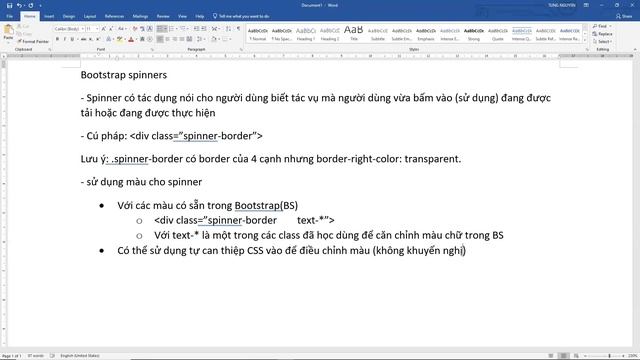This screenshot has height=360, width=640.
Task: Switch to the Review tab
Action: tap(163, 16)
